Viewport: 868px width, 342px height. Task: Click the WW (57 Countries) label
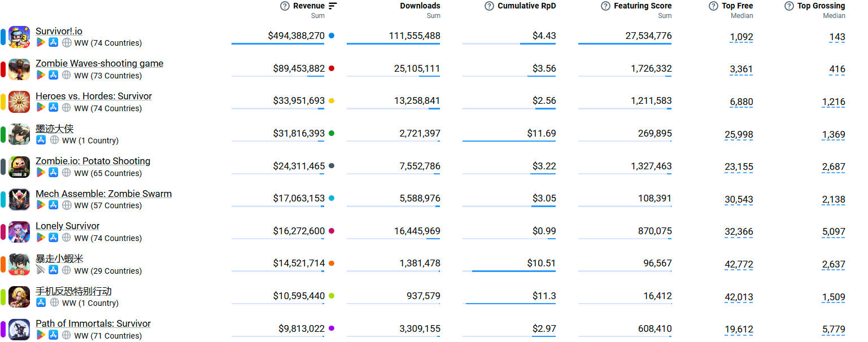(x=108, y=205)
